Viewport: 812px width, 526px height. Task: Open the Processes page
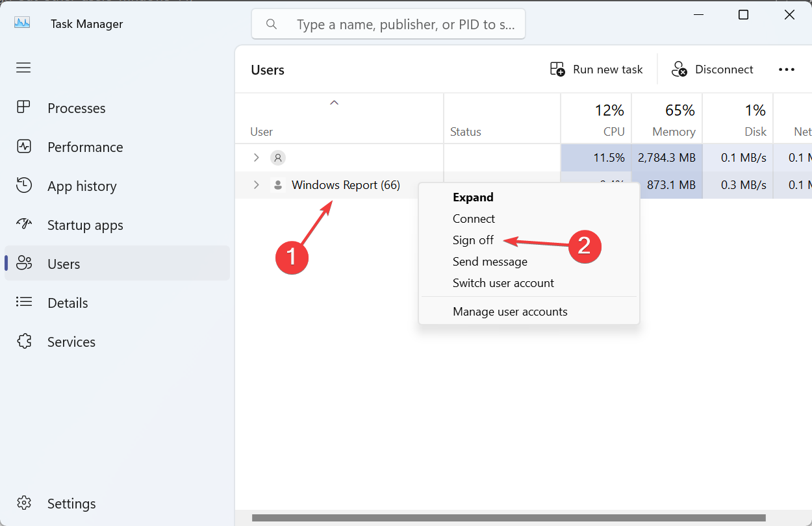(76, 108)
